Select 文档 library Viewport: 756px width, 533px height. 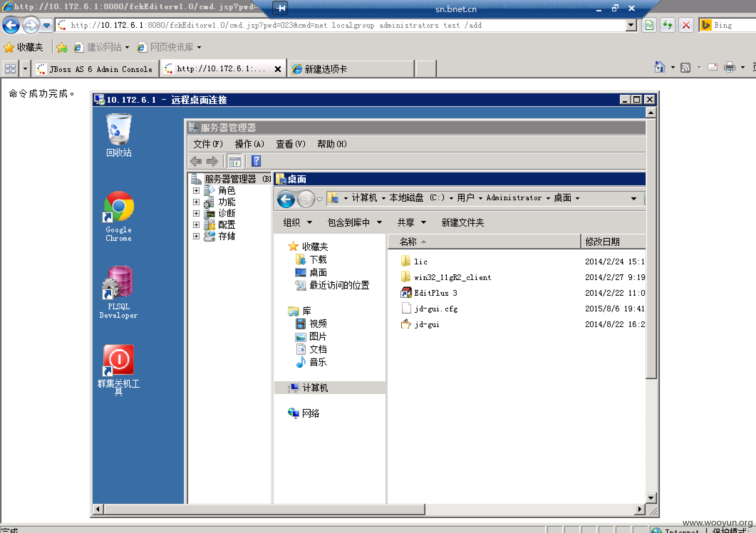coord(311,349)
